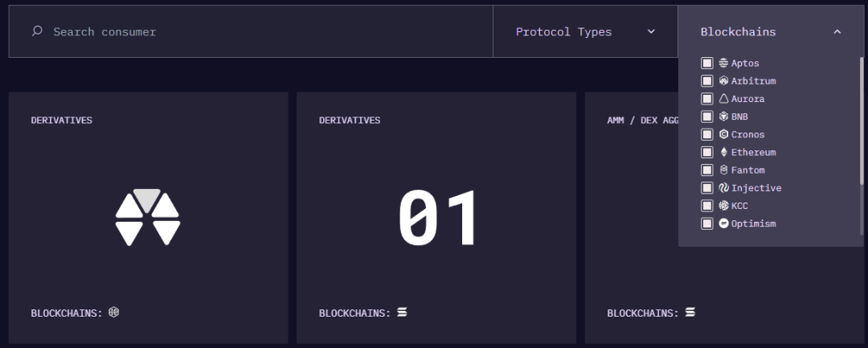Check the Fantom blockchain filter
This screenshot has width=868, height=348.
[707, 170]
